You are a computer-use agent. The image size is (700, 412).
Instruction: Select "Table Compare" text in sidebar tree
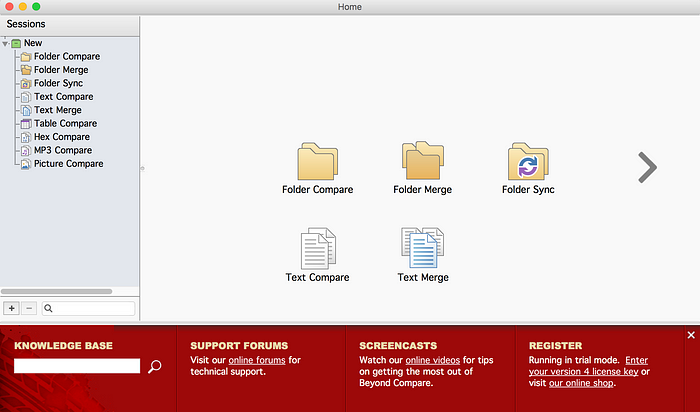(x=66, y=124)
